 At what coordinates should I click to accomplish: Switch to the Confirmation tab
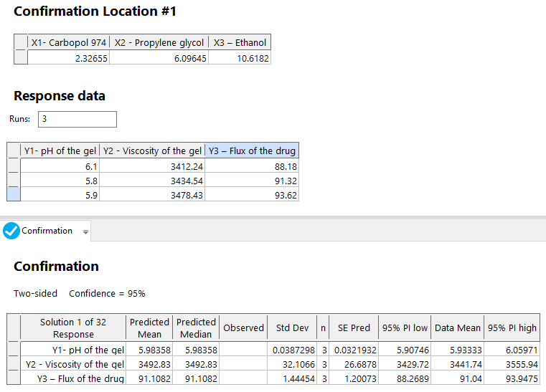tap(47, 231)
